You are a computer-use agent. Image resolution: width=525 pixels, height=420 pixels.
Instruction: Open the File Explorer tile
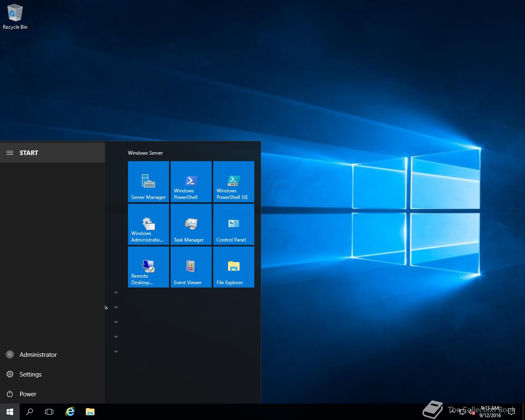pos(234,267)
